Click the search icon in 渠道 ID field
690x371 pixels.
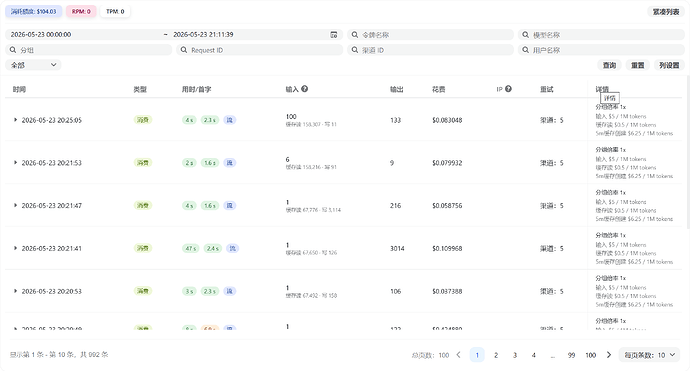(355, 50)
